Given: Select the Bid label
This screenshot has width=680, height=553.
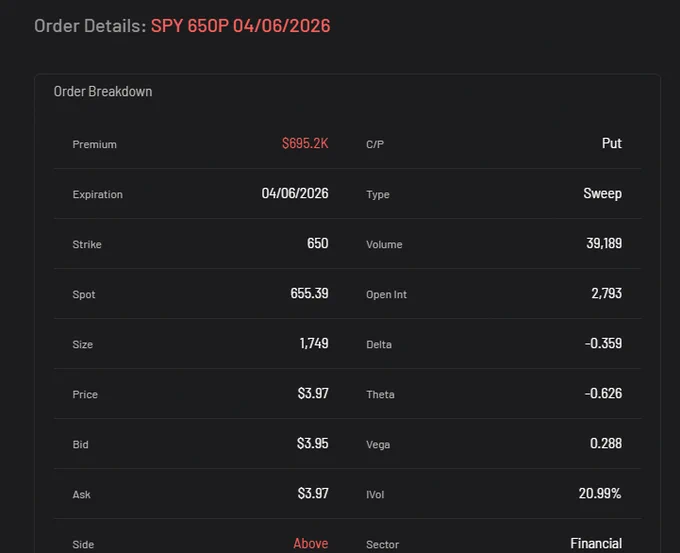Looking at the screenshot, I should coord(81,445).
